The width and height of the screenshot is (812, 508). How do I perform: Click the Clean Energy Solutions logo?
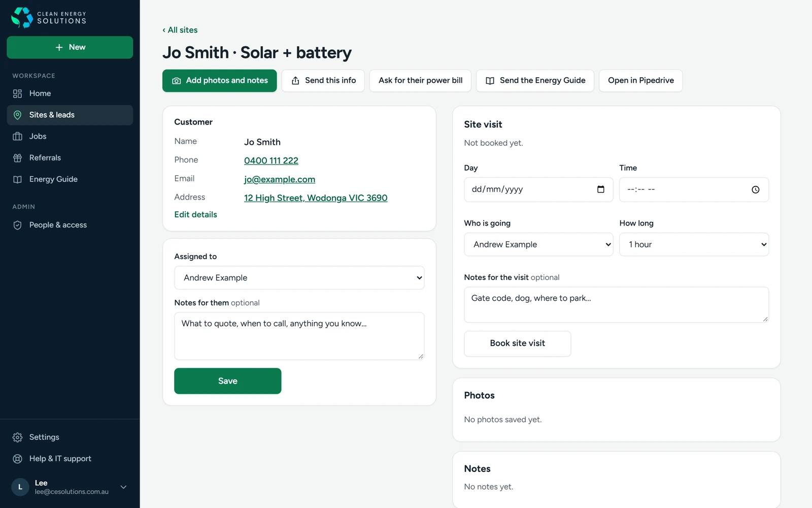pos(49,17)
